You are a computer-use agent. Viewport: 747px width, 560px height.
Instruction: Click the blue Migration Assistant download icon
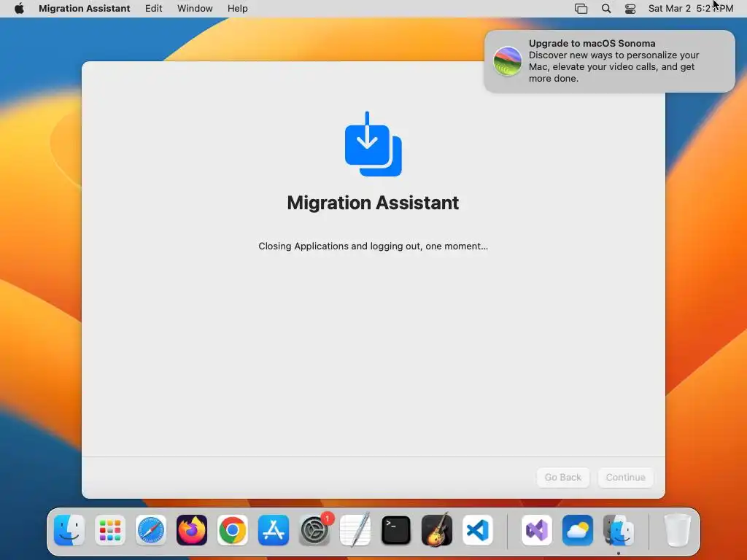[x=373, y=144]
